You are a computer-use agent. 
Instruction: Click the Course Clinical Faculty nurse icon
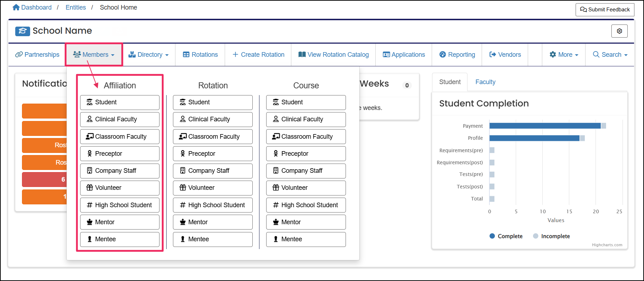(276, 119)
